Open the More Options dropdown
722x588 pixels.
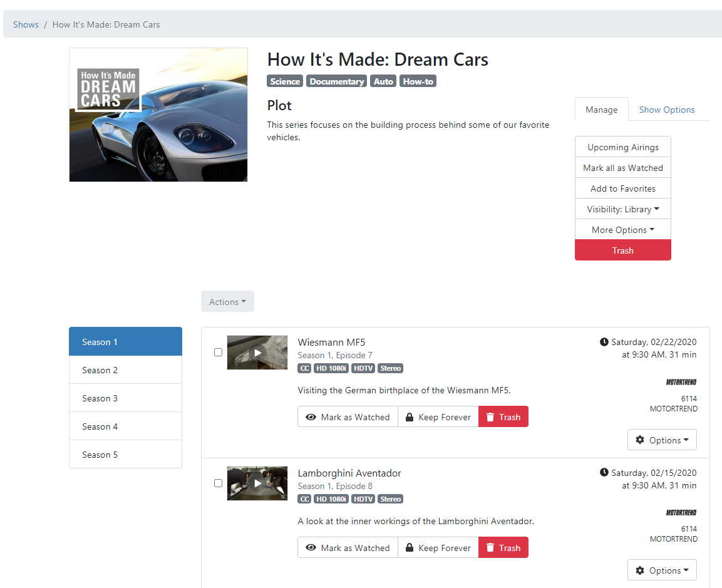tap(622, 230)
